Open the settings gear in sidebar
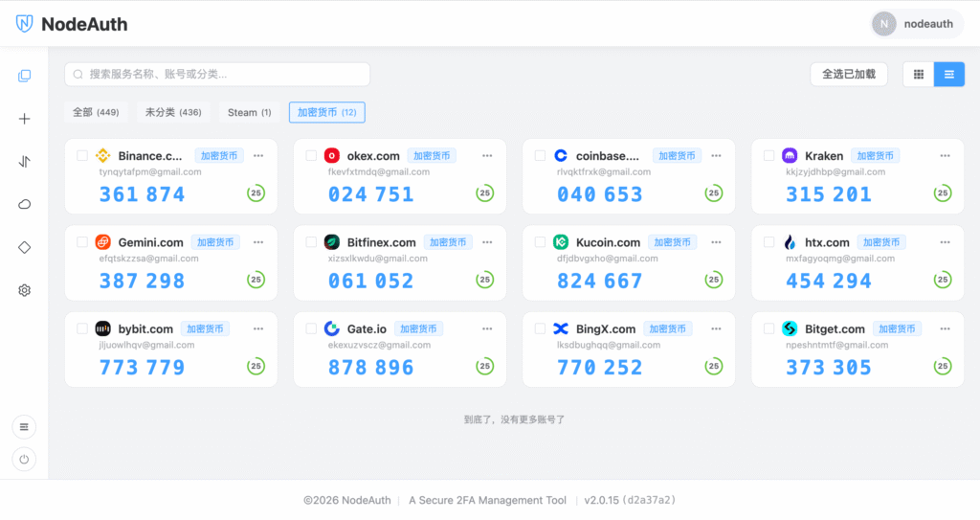980x520 pixels. (24, 290)
